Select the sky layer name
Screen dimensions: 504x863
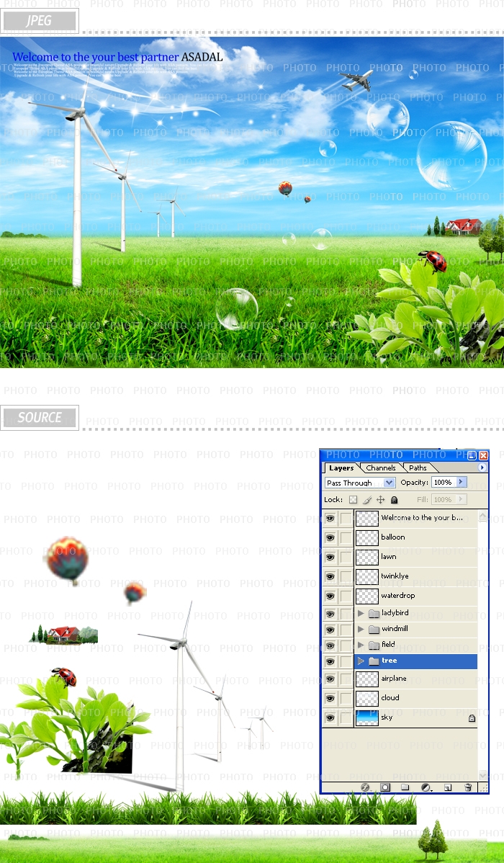pyautogui.click(x=387, y=717)
